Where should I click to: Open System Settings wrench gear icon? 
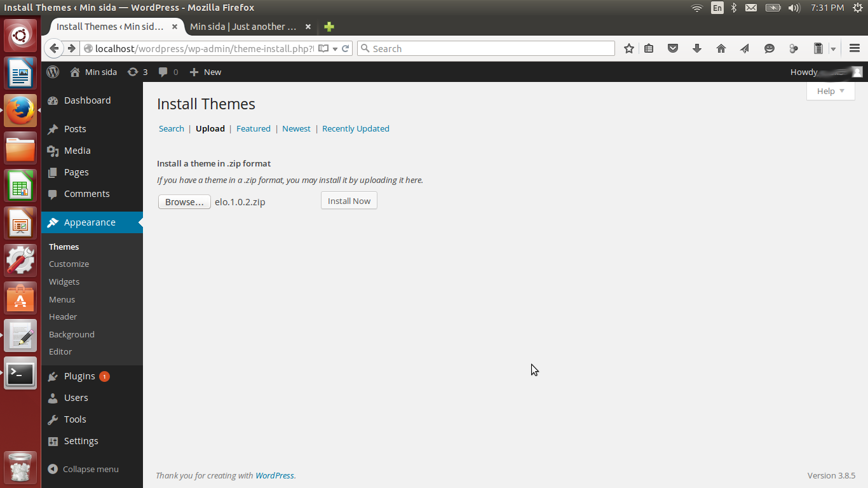[20, 261]
